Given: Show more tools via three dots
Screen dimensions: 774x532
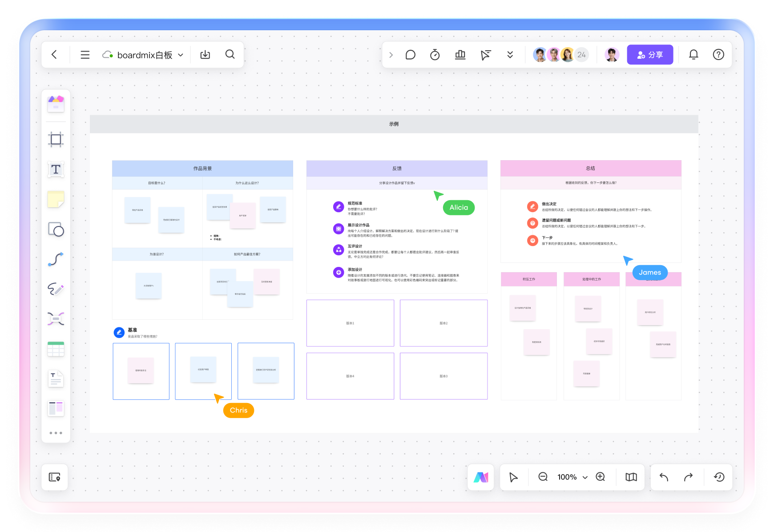Looking at the screenshot, I should point(56,433).
